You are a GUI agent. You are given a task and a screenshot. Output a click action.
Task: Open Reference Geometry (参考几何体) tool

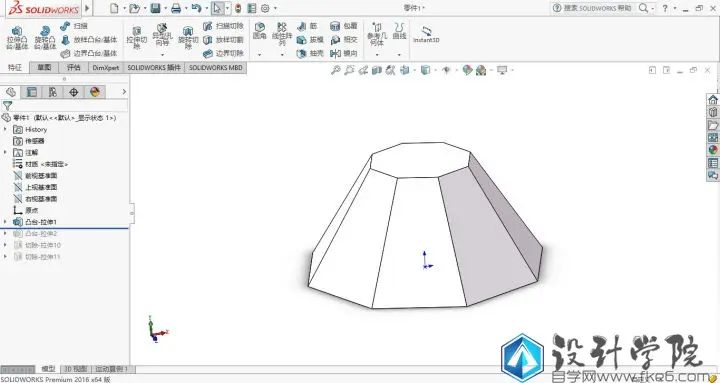click(x=377, y=34)
